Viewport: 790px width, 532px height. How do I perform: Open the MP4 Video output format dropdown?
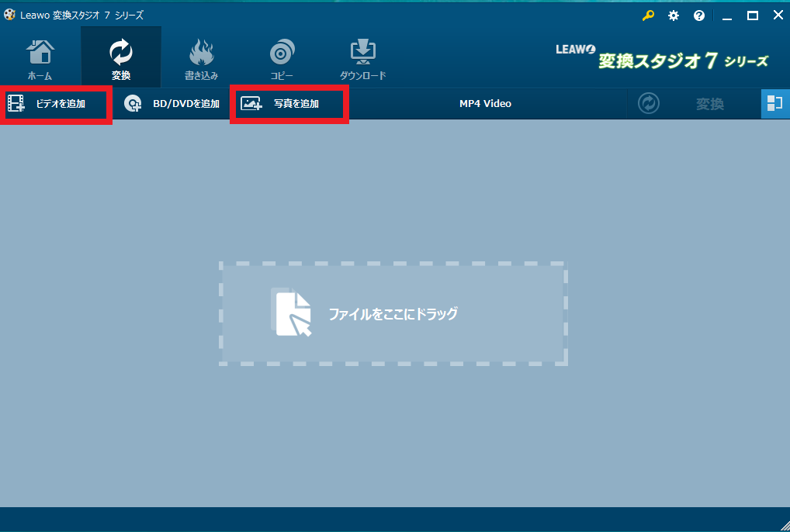[x=485, y=104]
